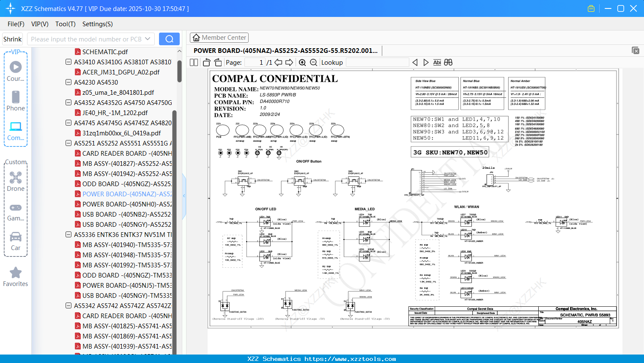Open MB ASSY-(401827)-AS5252 file
This screenshot has height=363, width=644.
pos(127,163)
